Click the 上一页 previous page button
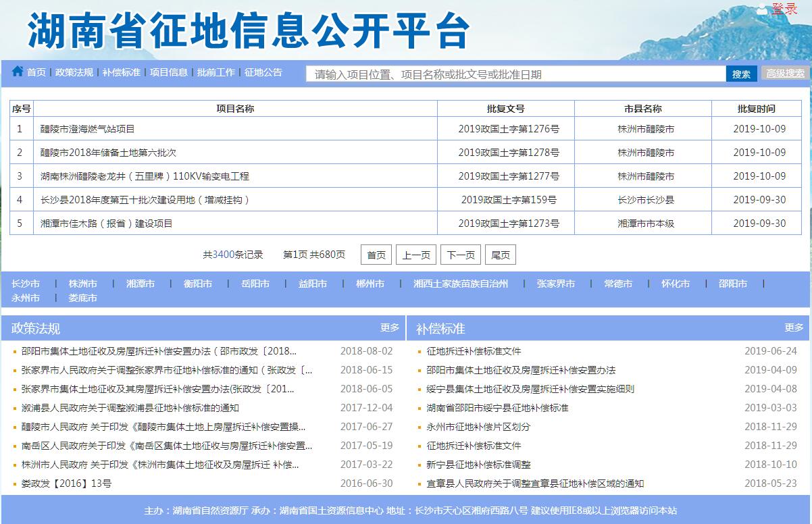Screen dimensions: 812x524 pyautogui.click(x=416, y=255)
